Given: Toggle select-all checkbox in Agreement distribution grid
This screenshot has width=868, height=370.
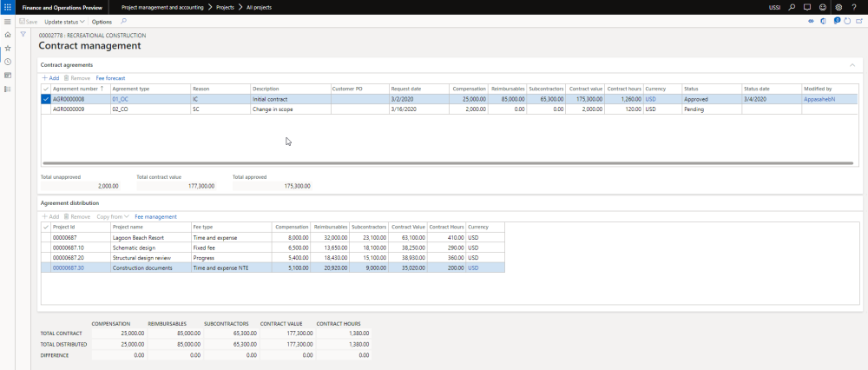Looking at the screenshot, I should [46, 227].
